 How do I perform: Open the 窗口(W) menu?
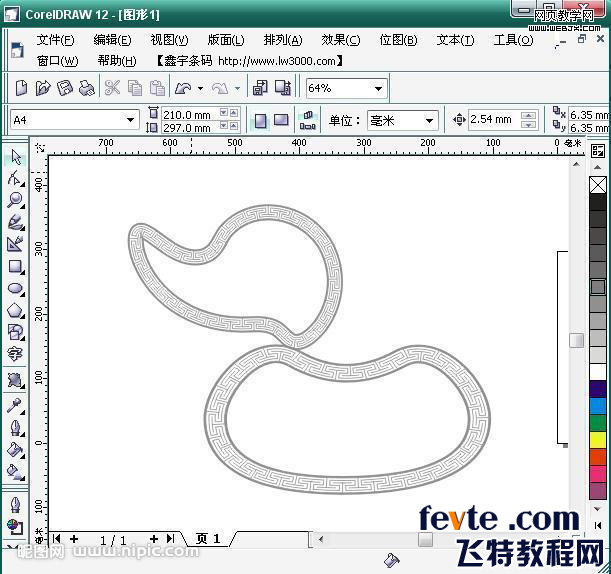58,61
